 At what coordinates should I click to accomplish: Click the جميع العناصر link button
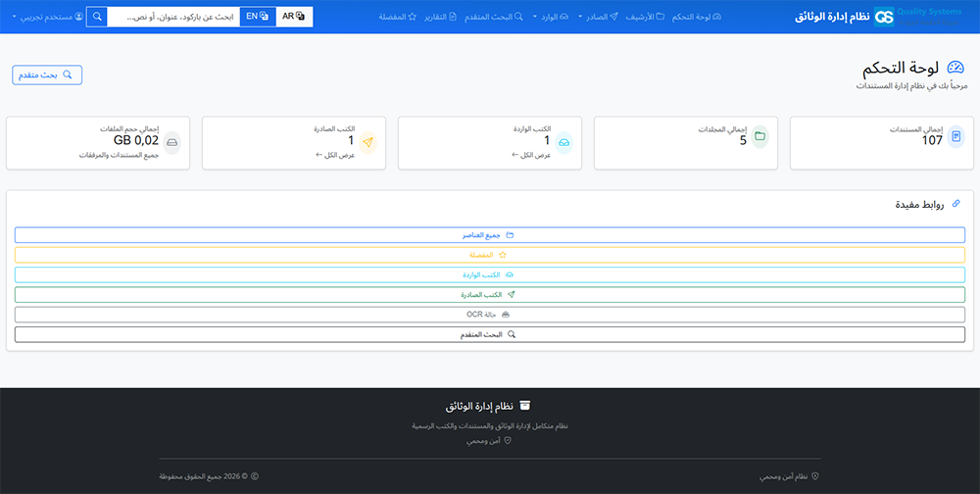490,235
